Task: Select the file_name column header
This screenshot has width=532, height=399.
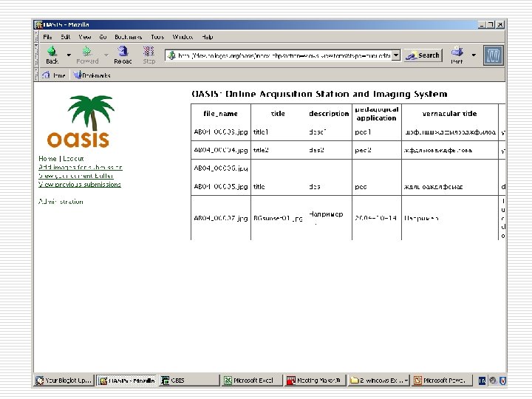Action: [220, 114]
